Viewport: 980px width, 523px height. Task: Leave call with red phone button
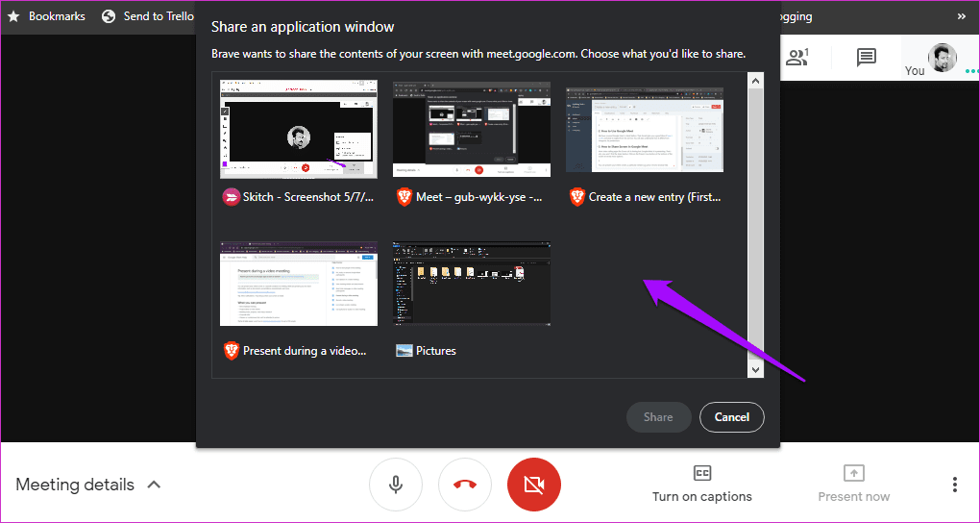pos(465,485)
